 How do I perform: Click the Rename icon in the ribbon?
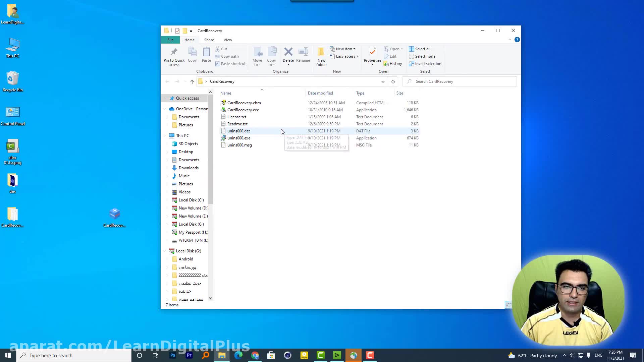[x=303, y=52]
